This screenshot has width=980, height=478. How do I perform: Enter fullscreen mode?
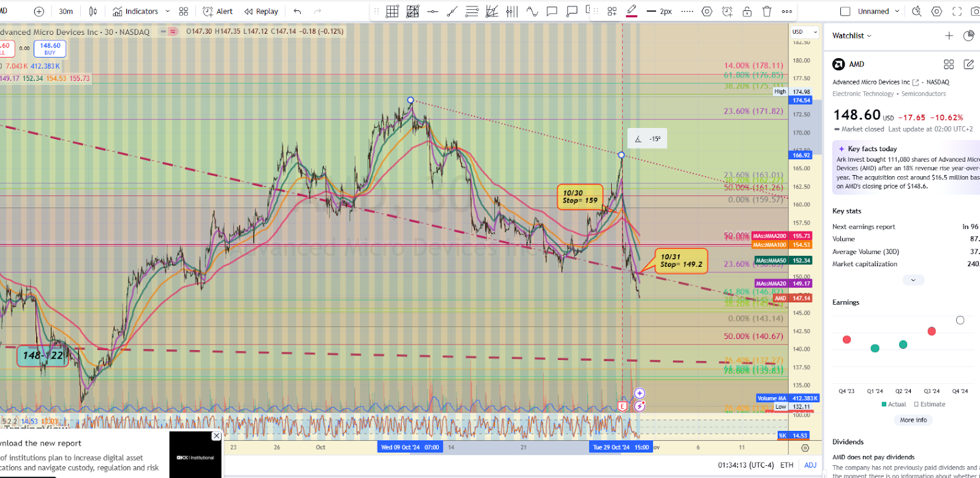tap(957, 11)
